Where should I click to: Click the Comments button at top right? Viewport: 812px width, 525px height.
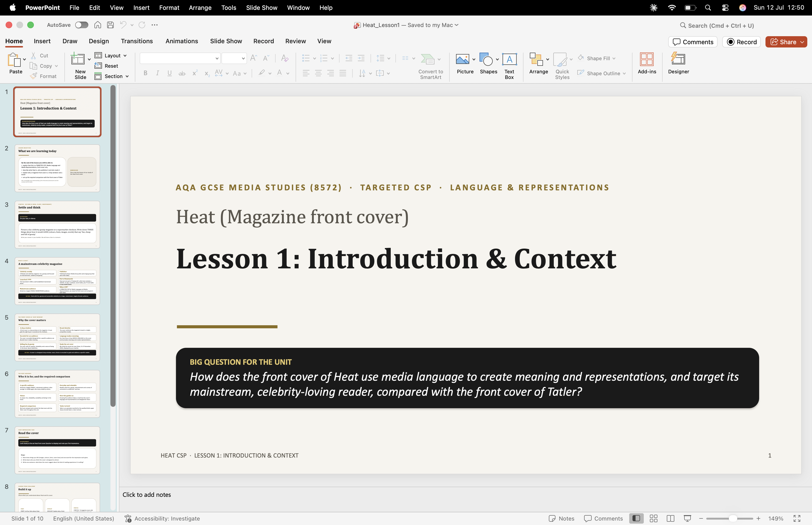pos(693,42)
